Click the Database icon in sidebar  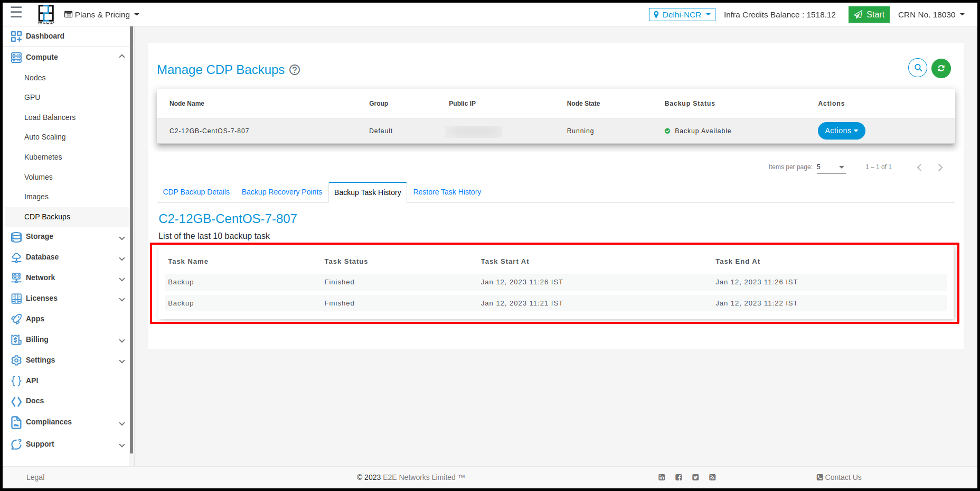pos(16,257)
